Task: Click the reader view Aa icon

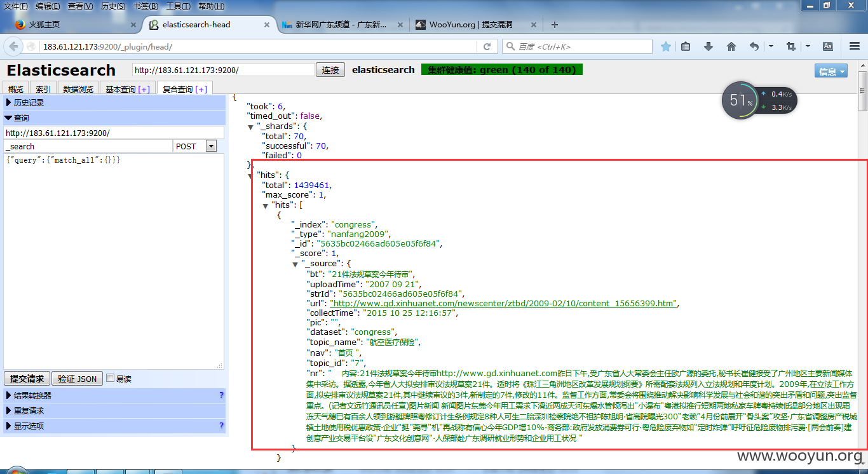Action: (x=828, y=46)
